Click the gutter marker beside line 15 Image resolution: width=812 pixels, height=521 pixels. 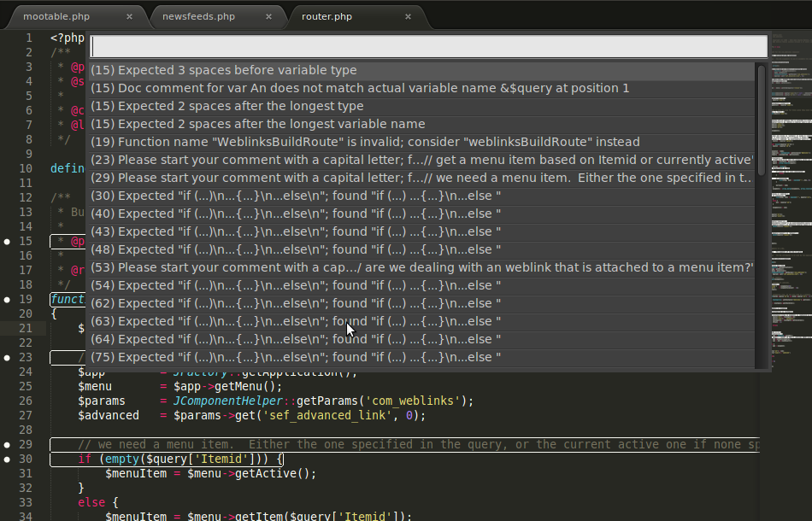(7, 241)
